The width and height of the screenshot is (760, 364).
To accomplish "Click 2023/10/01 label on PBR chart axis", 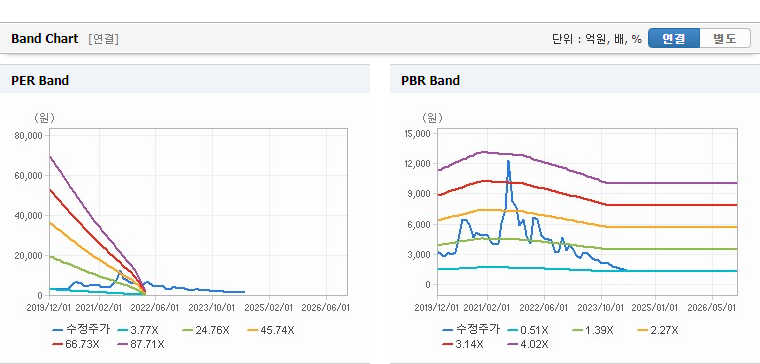I will tap(602, 307).
